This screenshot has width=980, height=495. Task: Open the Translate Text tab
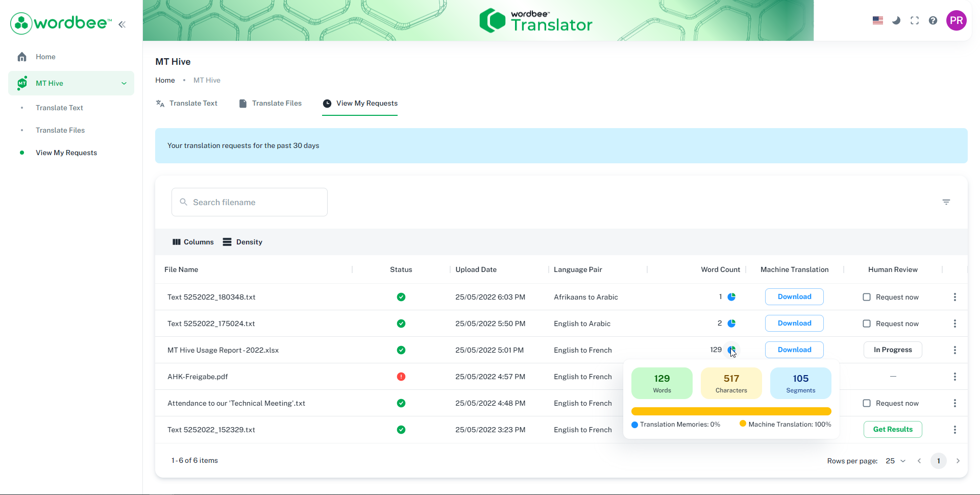point(193,103)
